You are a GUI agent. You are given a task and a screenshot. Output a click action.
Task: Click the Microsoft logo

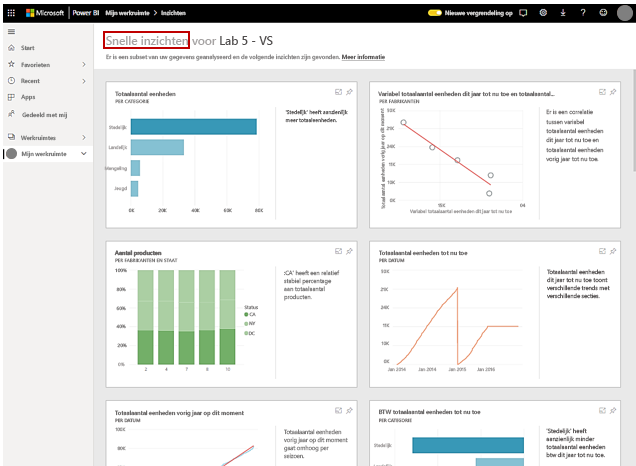45,13
